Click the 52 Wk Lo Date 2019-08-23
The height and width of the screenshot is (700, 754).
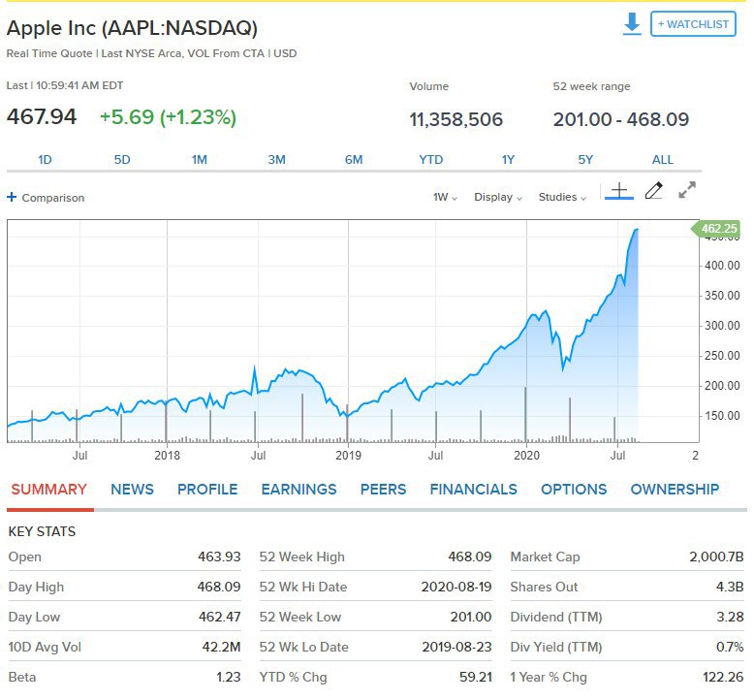tap(456, 647)
